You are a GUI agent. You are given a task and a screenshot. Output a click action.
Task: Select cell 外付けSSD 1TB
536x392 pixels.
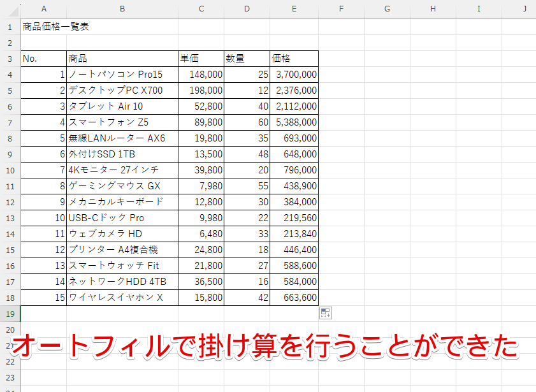point(122,154)
